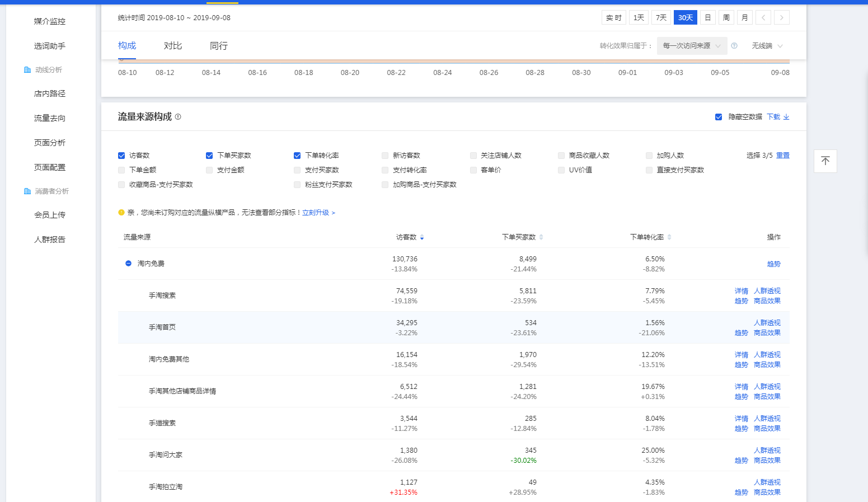Click the 重置 link
The image size is (868, 502).
click(783, 156)
